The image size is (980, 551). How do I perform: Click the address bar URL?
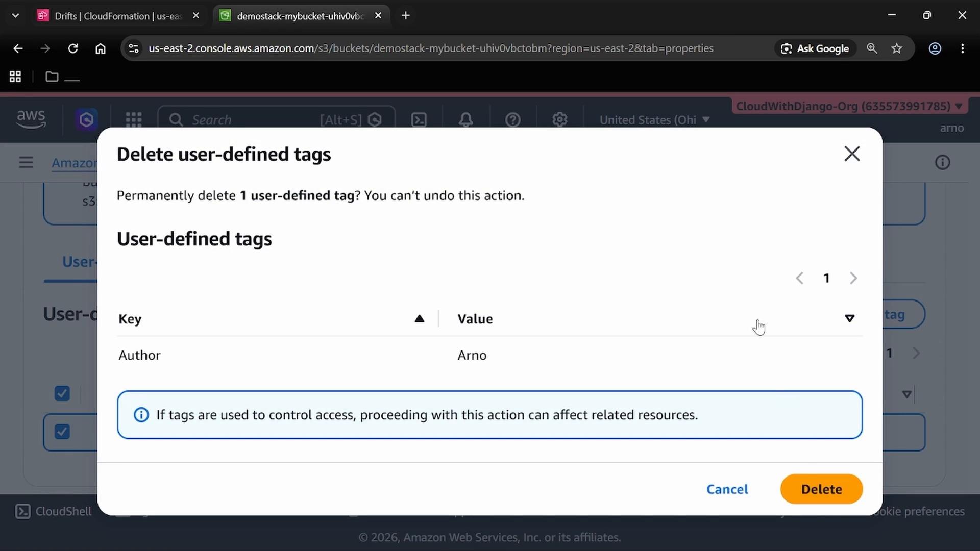click(x=431, y=48)
